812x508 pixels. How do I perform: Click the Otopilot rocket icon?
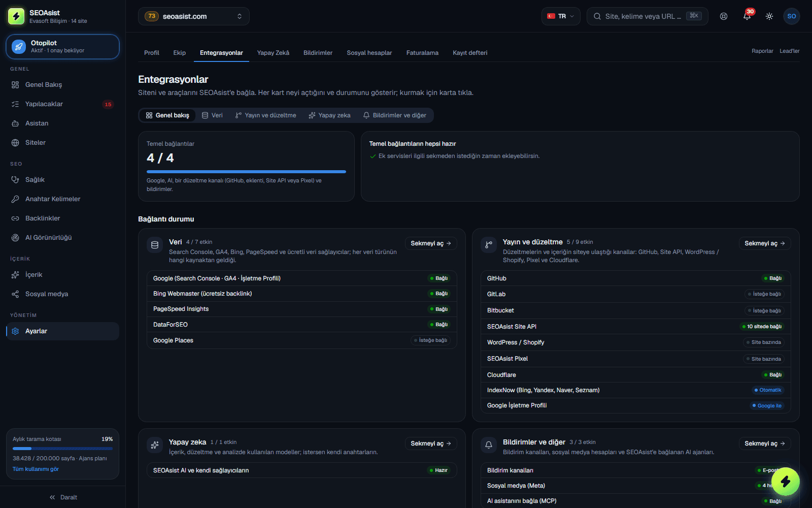tap(19, 47)
